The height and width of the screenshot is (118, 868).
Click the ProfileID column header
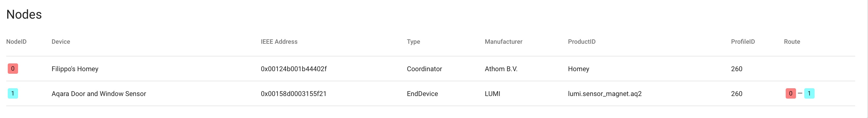[x=743, y=42]
